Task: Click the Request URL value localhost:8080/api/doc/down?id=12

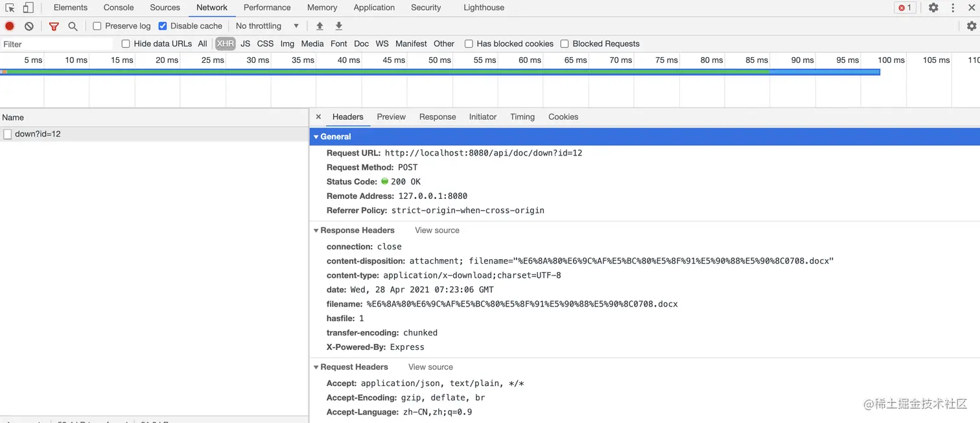Action: point(484,153)
